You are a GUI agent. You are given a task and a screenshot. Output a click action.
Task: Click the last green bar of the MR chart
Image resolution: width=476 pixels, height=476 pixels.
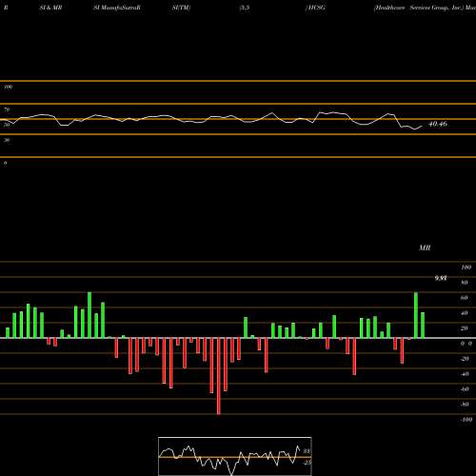coord(423,326)
